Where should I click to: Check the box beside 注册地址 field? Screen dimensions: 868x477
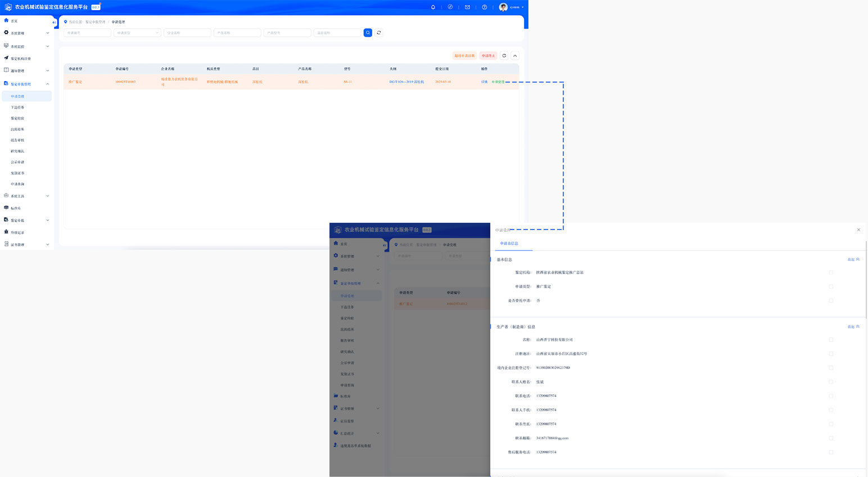click(x=831, y=354)
